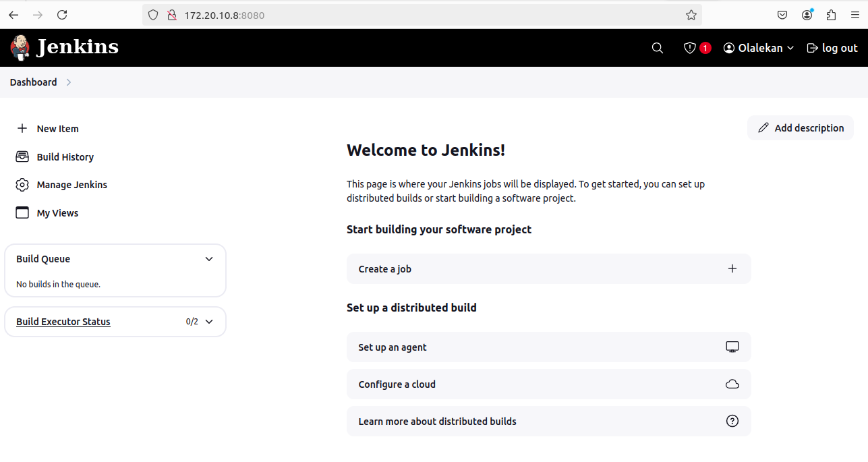The height and width of the screenshot is (462, 868).
Task: Click the Add description button
Action: click(x=801, y=128)
